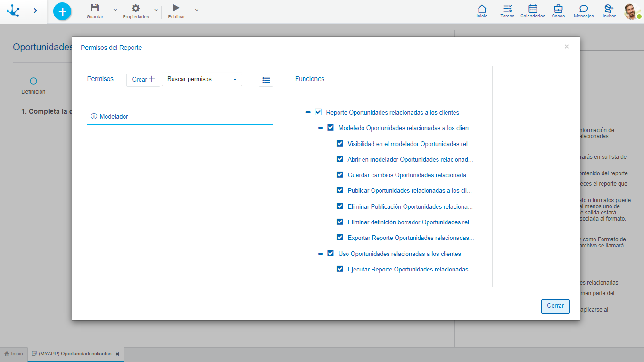Image resolution: width=644 pixels, height=362 pixels.
Task: Open the Guardar dropdown arrow
Action: pos(115,10)
